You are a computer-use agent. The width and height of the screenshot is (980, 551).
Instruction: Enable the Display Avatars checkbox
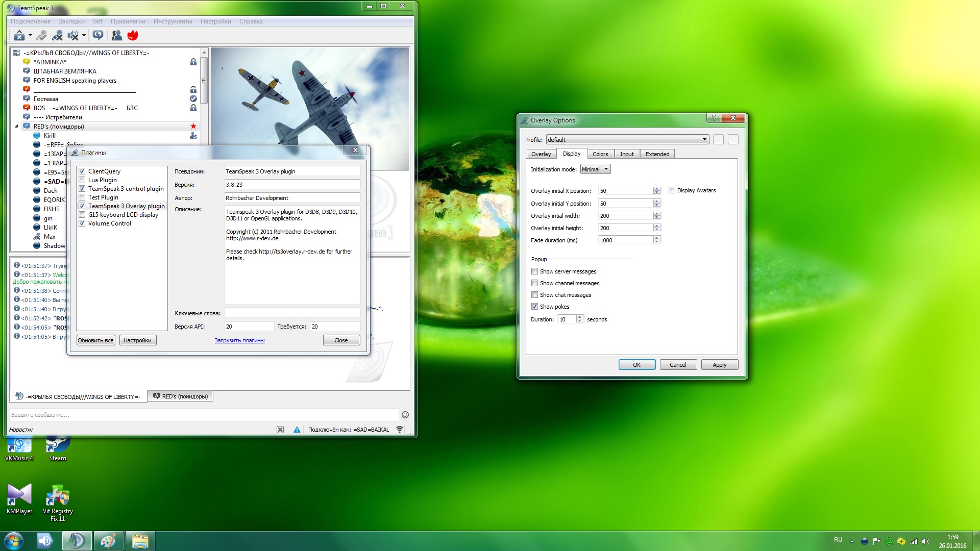point(672,190)
